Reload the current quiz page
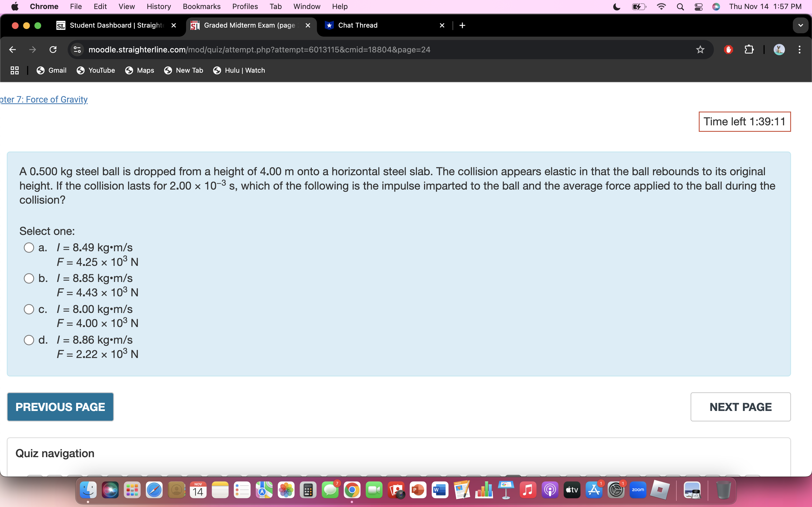The image size is (812, 507). [53, 49]
